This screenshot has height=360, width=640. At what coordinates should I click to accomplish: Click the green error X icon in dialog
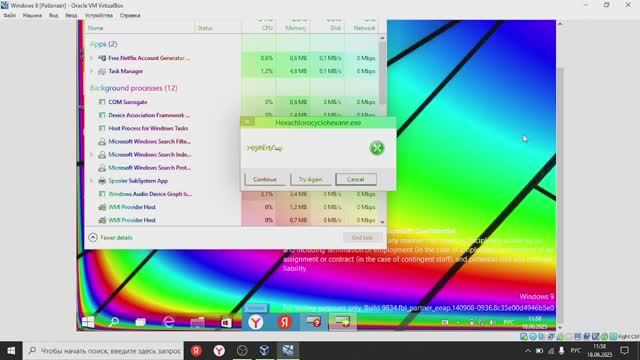tap(377, 148)
